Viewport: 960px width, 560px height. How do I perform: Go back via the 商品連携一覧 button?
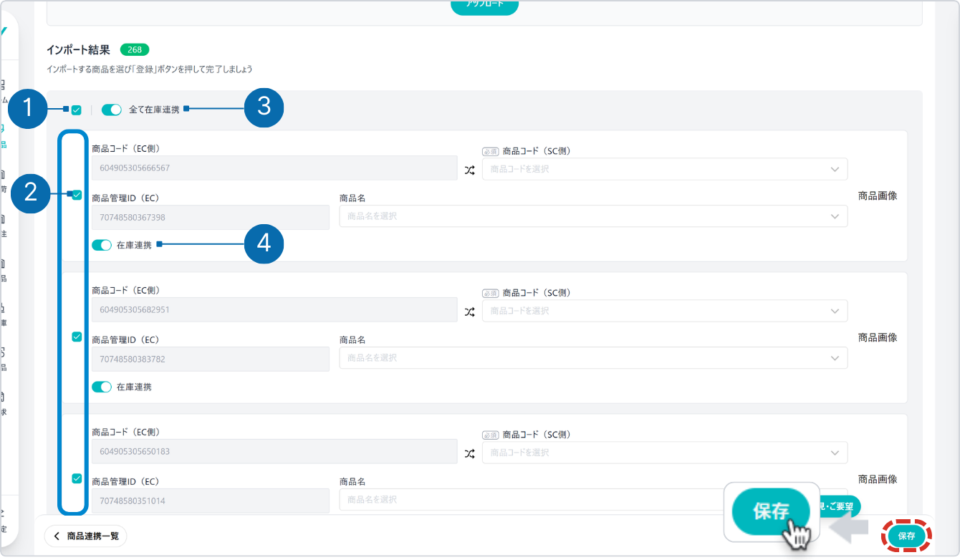click(x=86, y=536)
